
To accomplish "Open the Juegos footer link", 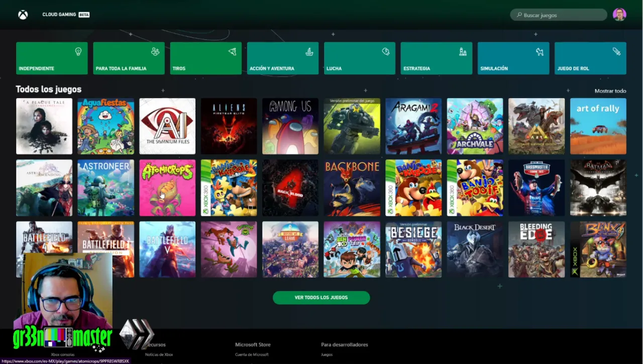I will pos(327,354).
